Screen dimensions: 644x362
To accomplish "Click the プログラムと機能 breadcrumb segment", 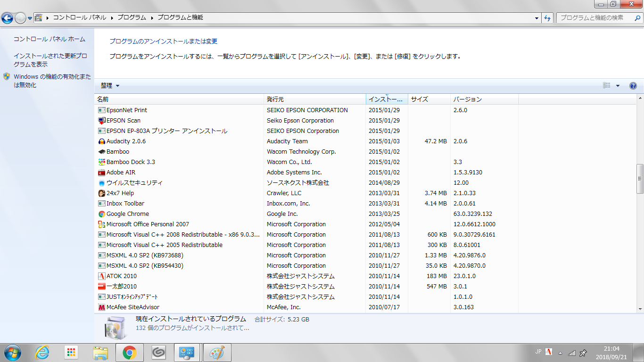I will coord(180,18).
